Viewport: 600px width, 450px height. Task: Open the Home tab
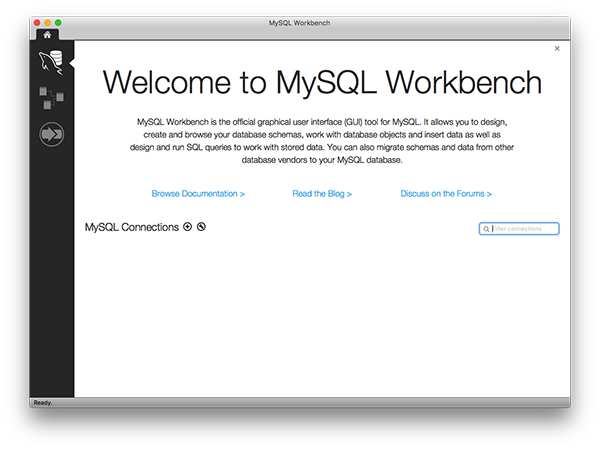(x=47, y=35)
